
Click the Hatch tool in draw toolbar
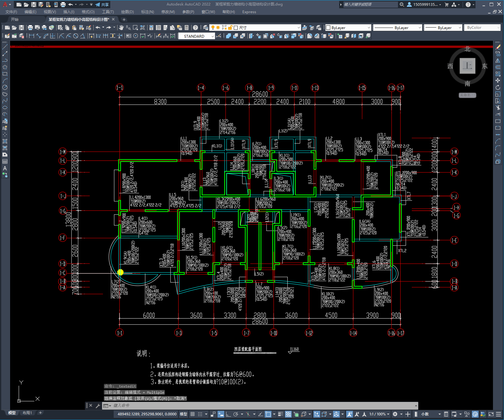(5, 141)
